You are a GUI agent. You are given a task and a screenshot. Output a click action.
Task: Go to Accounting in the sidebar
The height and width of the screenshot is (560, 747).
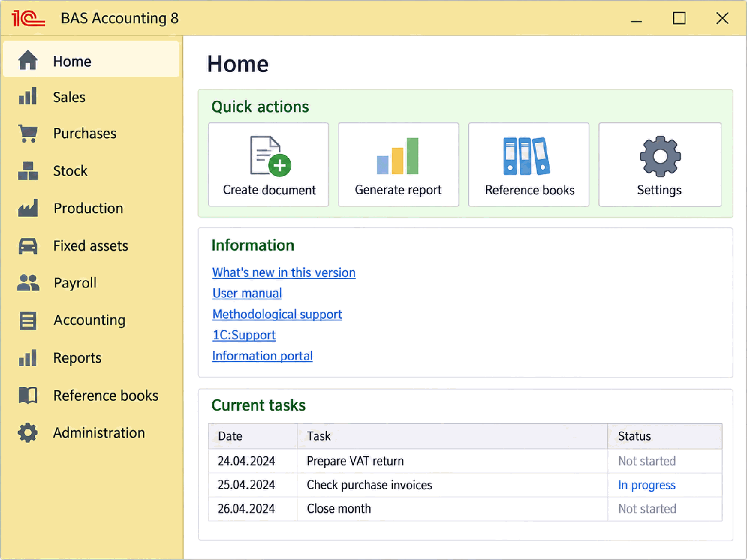(91, 320)
